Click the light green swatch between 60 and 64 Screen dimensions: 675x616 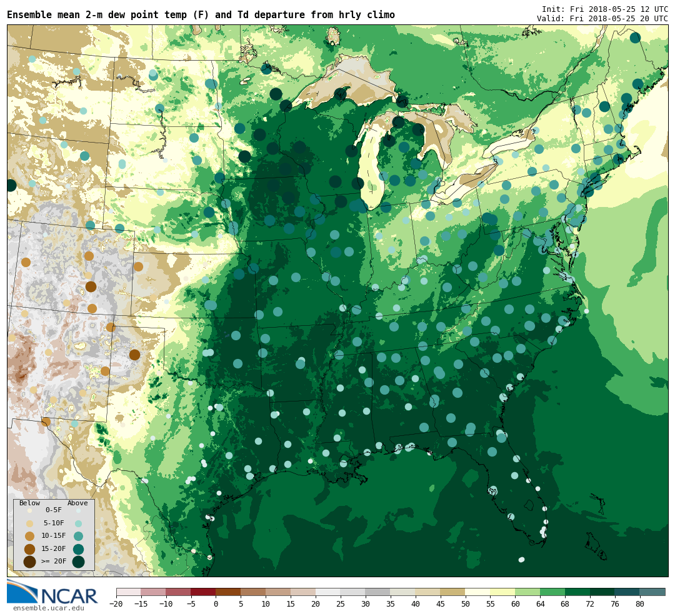click(527, 592)
